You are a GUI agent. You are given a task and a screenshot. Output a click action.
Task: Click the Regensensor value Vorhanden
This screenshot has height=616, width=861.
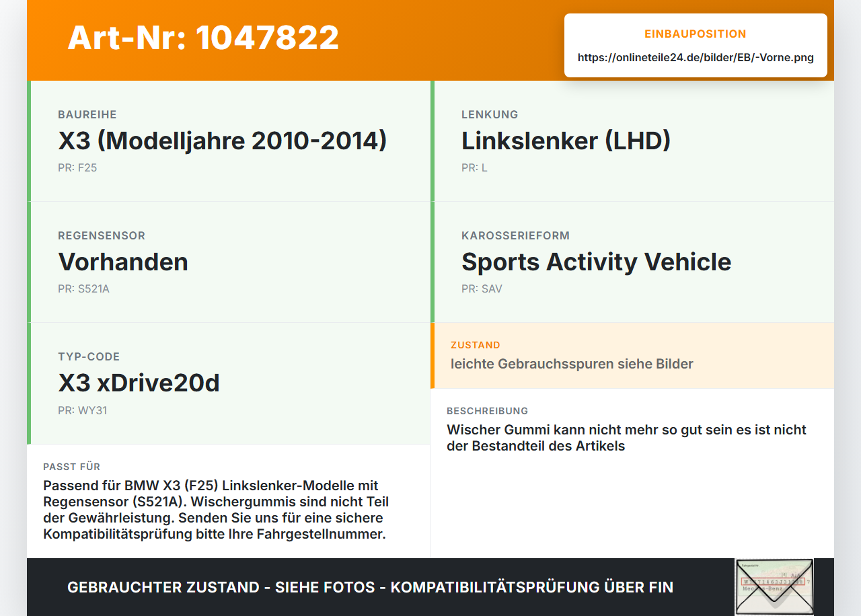click(123, 262)
